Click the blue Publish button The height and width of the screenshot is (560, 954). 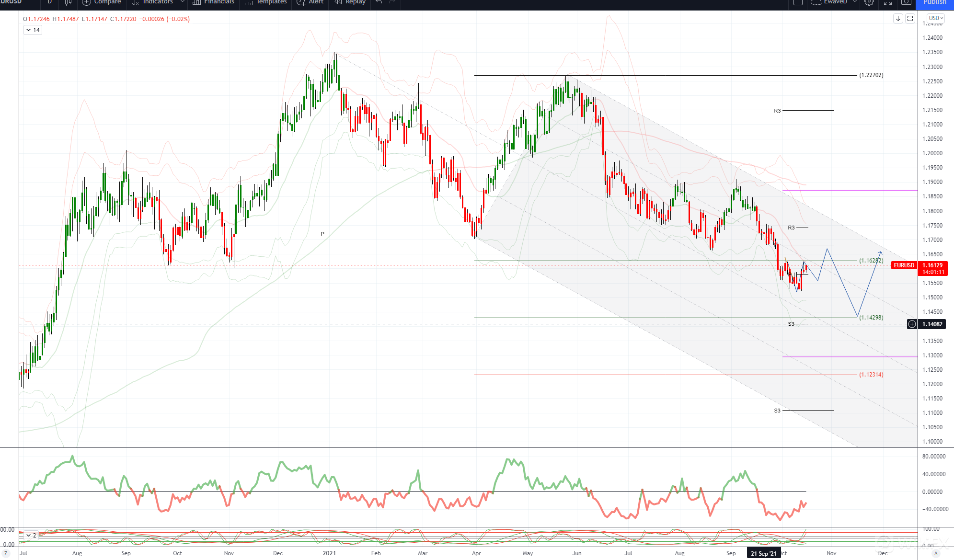point(935,3)
